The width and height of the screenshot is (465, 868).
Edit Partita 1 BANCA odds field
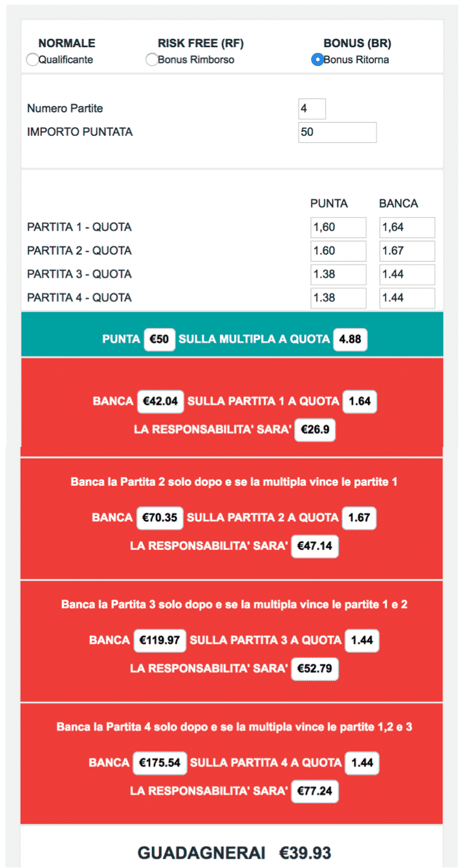[407, 228]
